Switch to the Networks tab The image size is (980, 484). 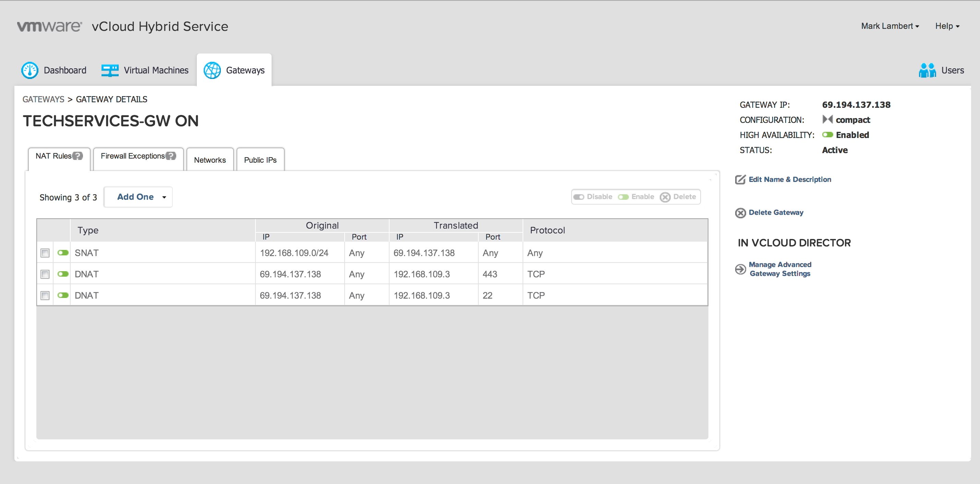210,160
